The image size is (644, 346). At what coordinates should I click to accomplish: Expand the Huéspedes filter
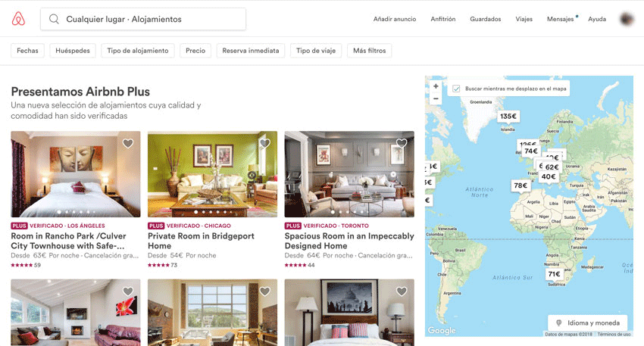point(73,51)
